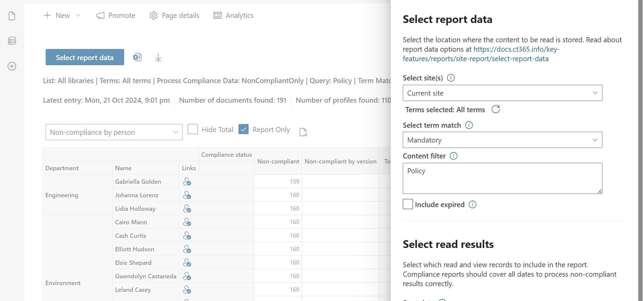
Task: Click the refresh icon beside Terms selected
Action: 496,109
